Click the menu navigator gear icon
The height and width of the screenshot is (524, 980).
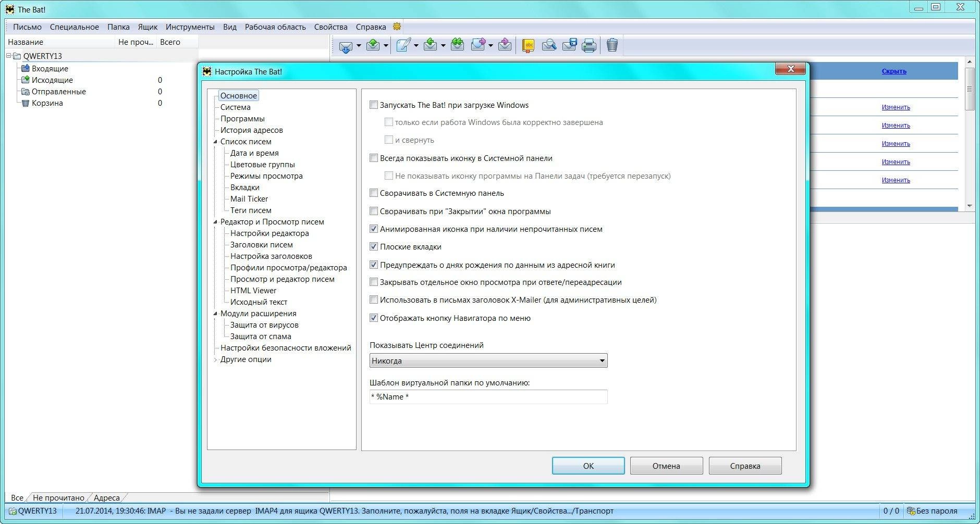pos(397,27)
